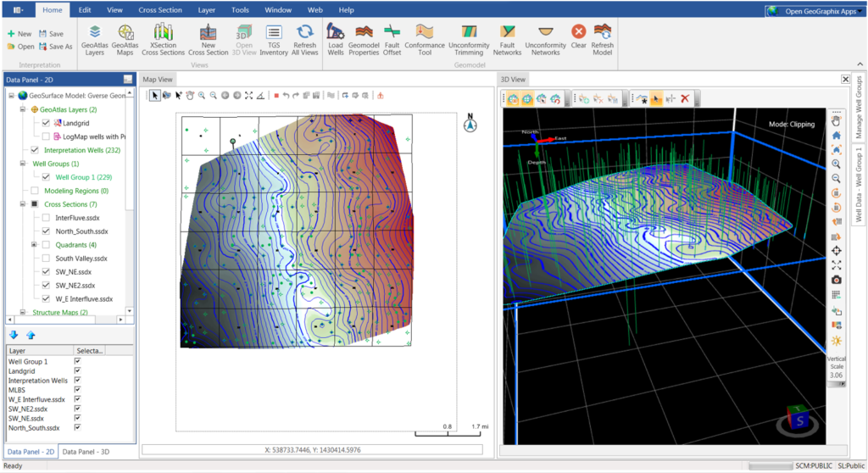Open the Layer ribbon tab
This screenshot has height=473, width=868.
[207, 10]
